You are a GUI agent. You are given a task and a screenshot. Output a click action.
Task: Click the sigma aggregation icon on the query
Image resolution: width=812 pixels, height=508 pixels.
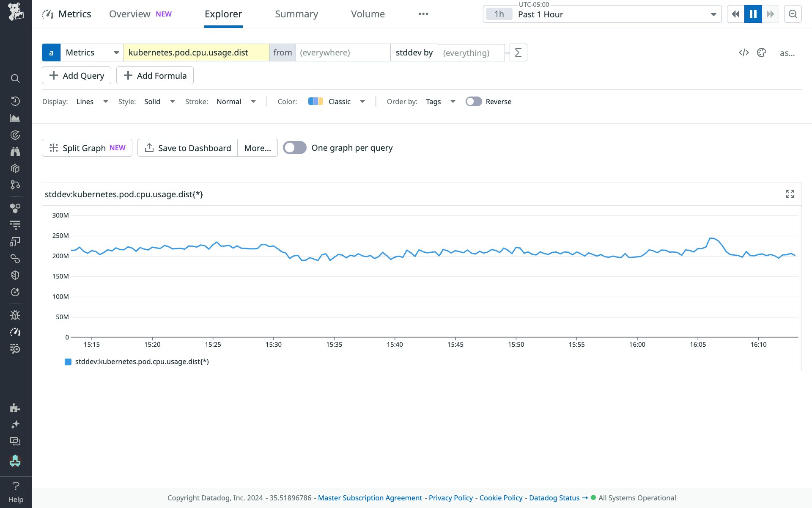[518, 52]
